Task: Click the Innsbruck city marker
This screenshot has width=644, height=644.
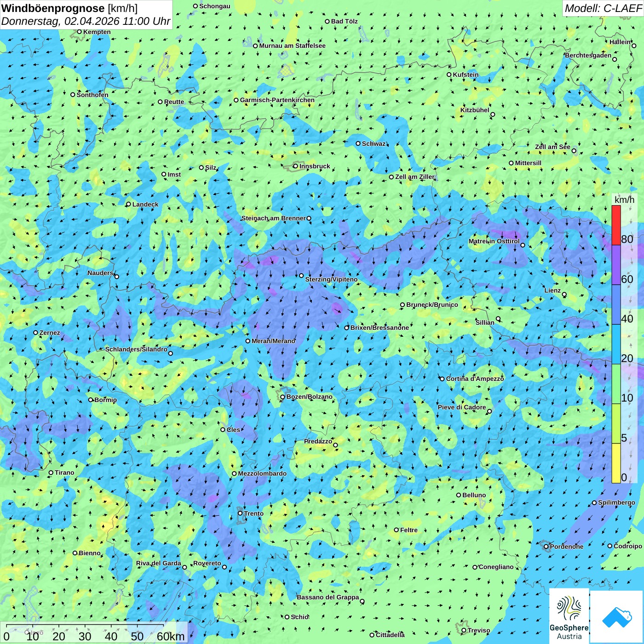Action: click(296, 167)
